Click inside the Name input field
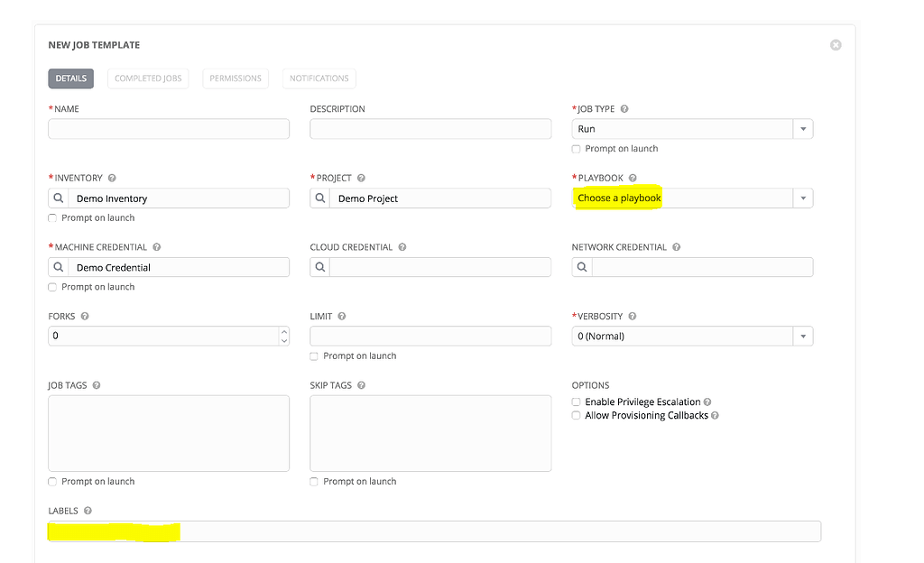The width and height of the screenshot is (924, 563). 168,128
